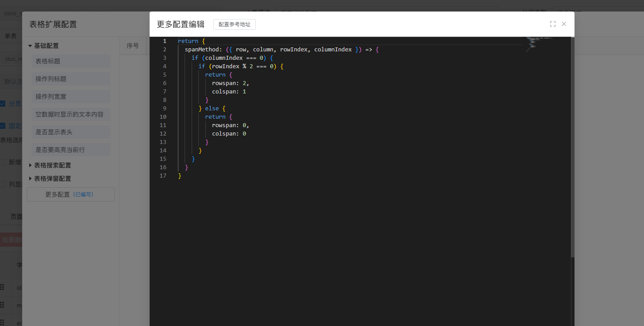Collapse the 基础配置 section

pyautogui.click(x=30, y=46)
